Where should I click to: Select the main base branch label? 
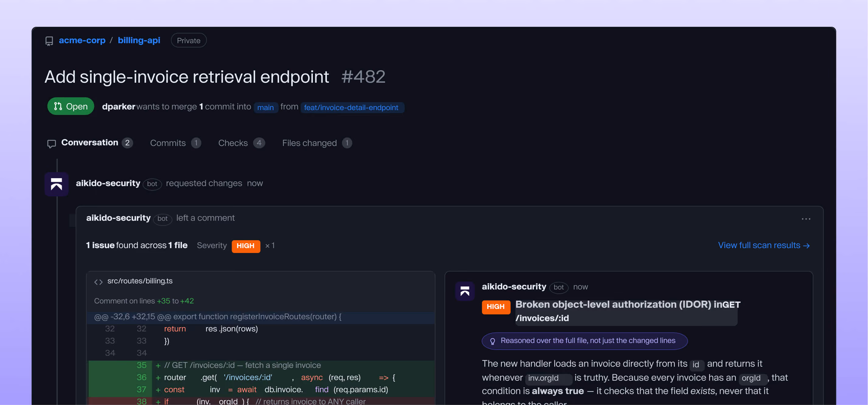265,107
